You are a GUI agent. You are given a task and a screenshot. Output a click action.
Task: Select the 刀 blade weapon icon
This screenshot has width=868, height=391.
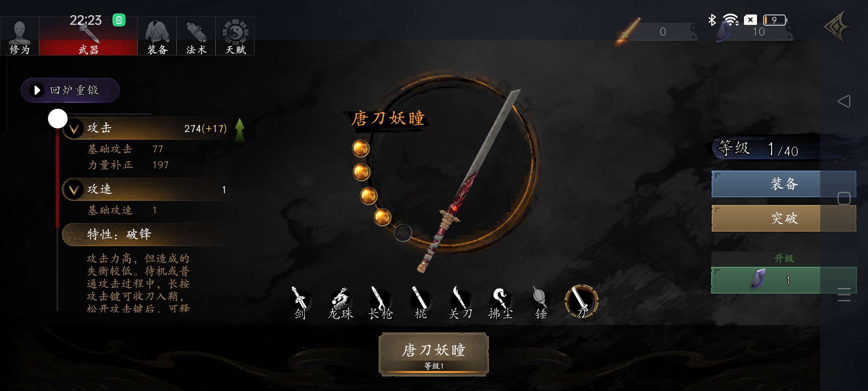tap(582, 302)
